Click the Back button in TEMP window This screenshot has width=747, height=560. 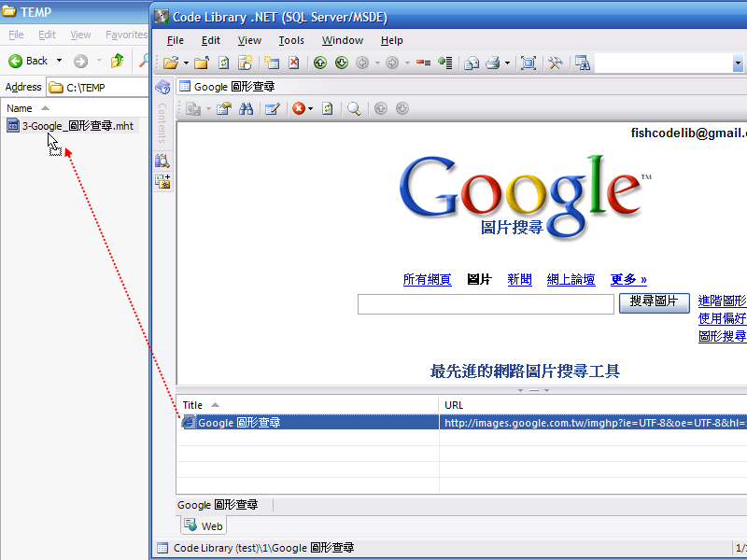click(x=28, y=61)
